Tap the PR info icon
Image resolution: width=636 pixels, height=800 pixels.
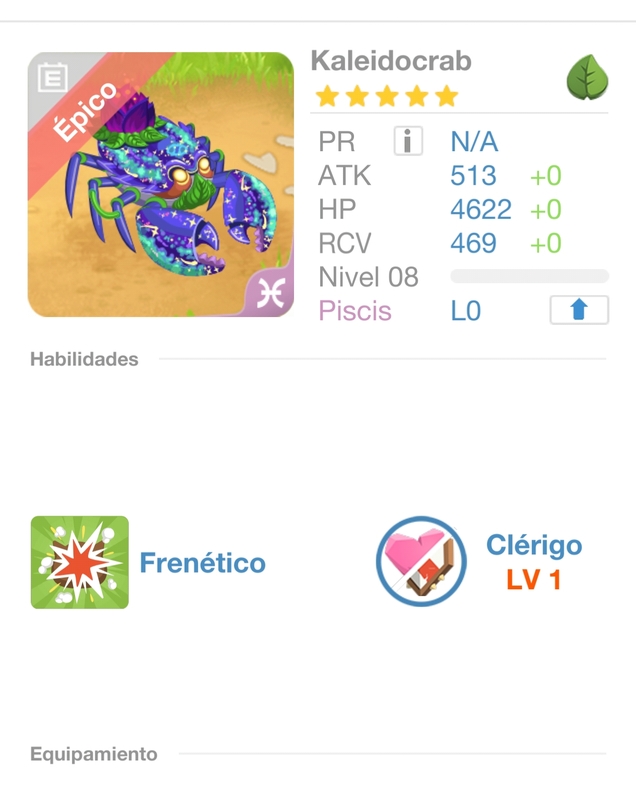pos(408,141)
